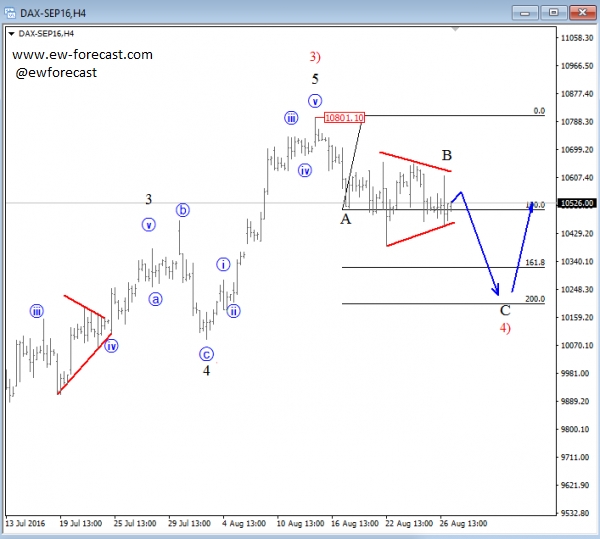Image resolution: width=600 pixels, height=539 pixels.
Task: Click the chart shift marker triangle at top
Action: tap(455, 29)
